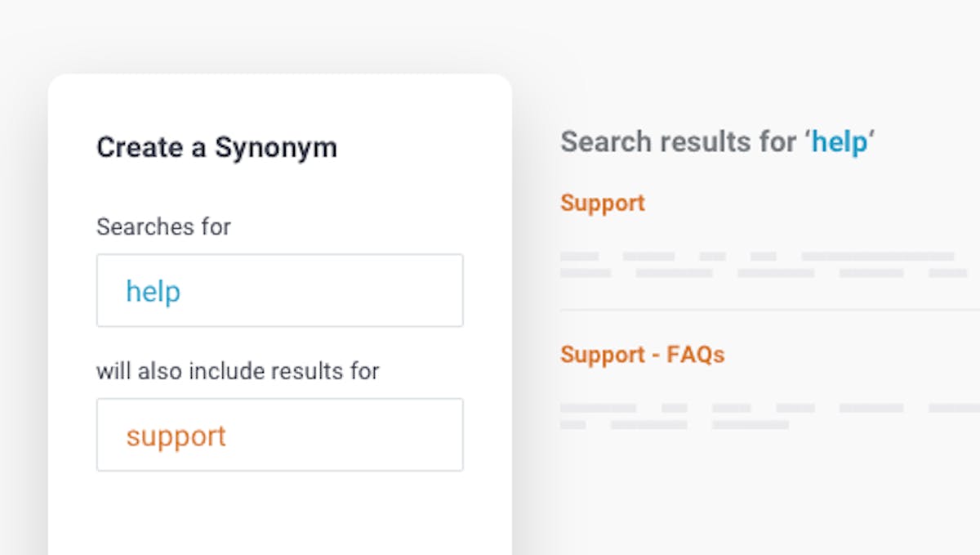Click the divider between the two results
The image size is (980, 555).
pos(770,310)
